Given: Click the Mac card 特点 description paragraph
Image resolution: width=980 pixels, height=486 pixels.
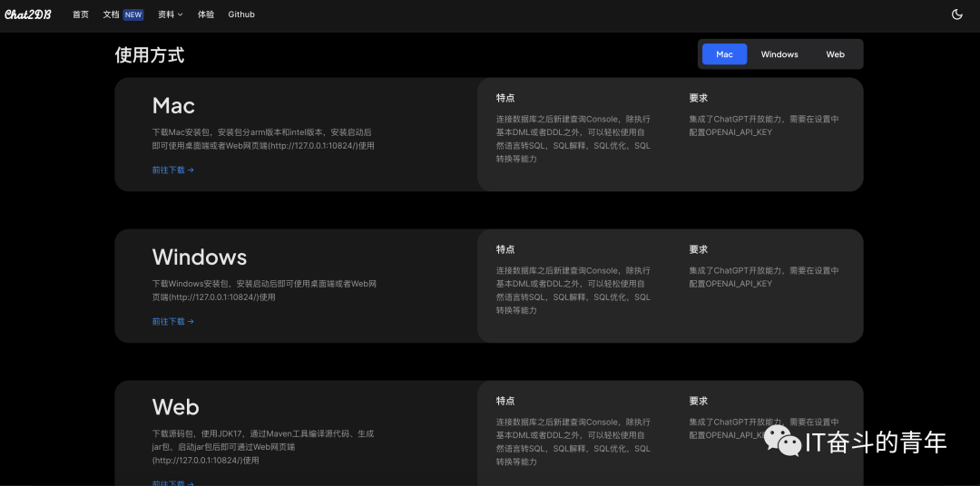Looking at the screenshot, I should tap(573, 140).
